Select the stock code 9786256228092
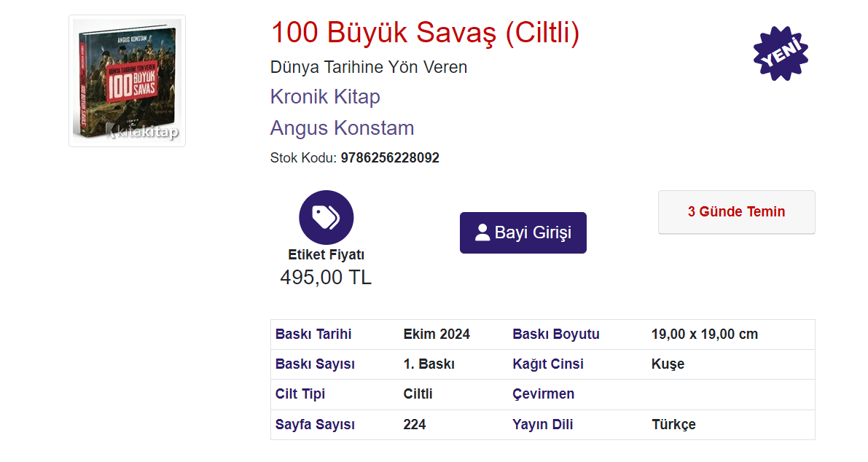 point(390,158)
